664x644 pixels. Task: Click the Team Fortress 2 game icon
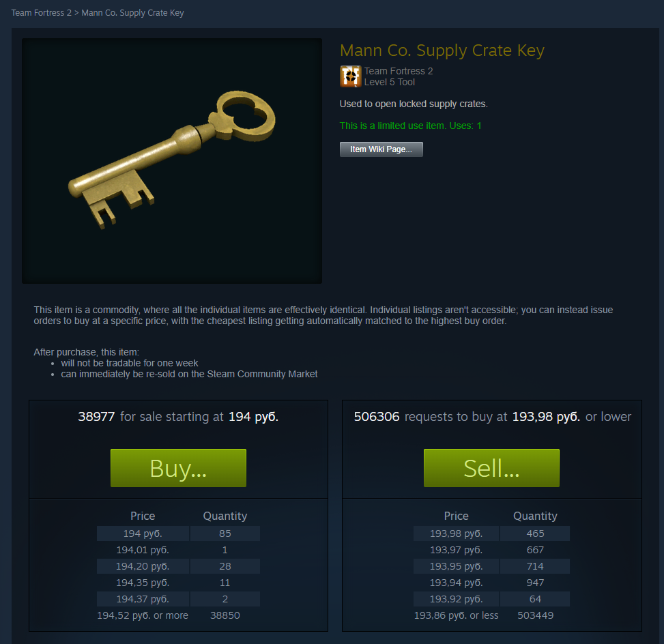[x=350, y=76]
